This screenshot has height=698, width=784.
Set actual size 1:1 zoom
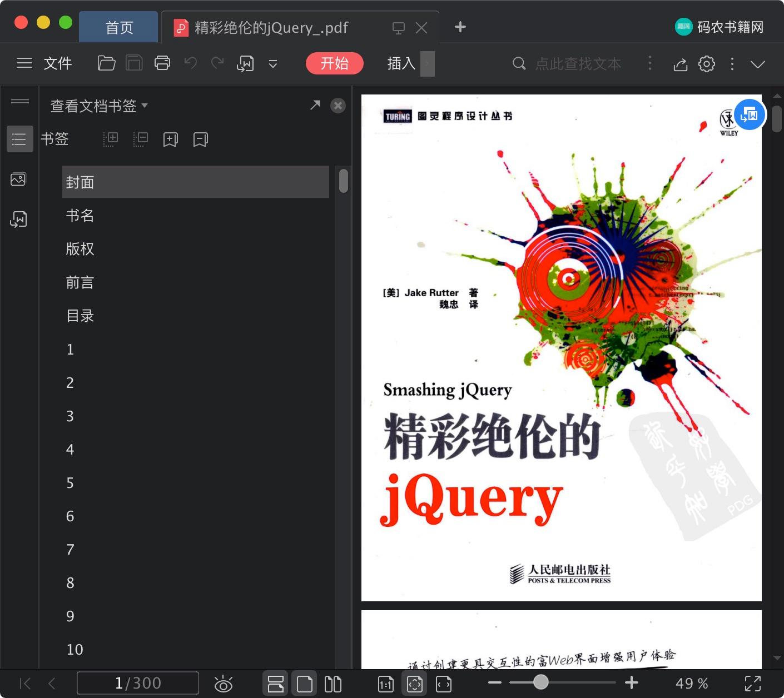[x=386, y=684]
